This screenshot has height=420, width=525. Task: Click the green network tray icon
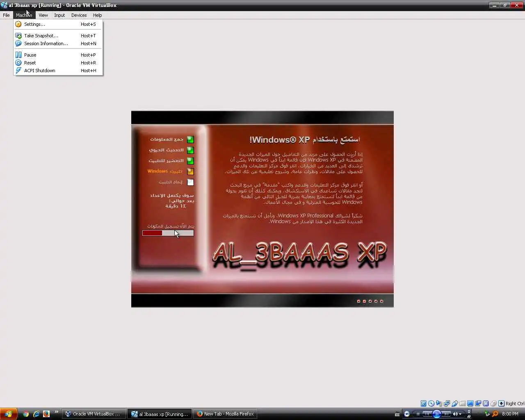(x=487, y=414)
